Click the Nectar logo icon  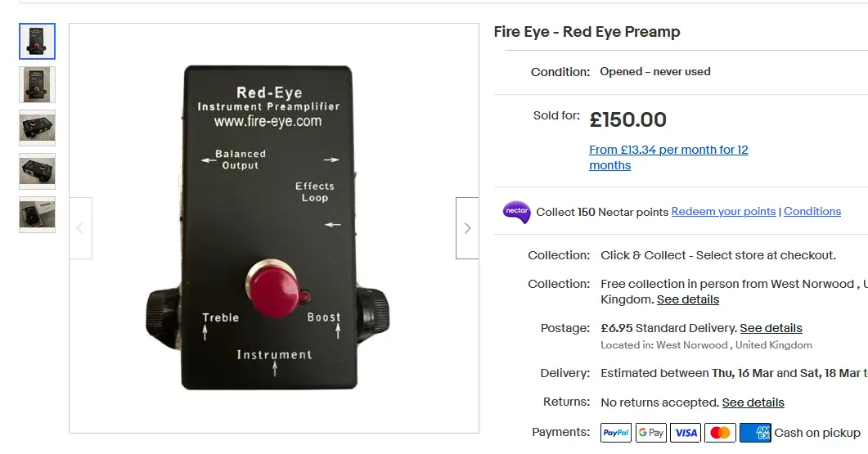516,212
